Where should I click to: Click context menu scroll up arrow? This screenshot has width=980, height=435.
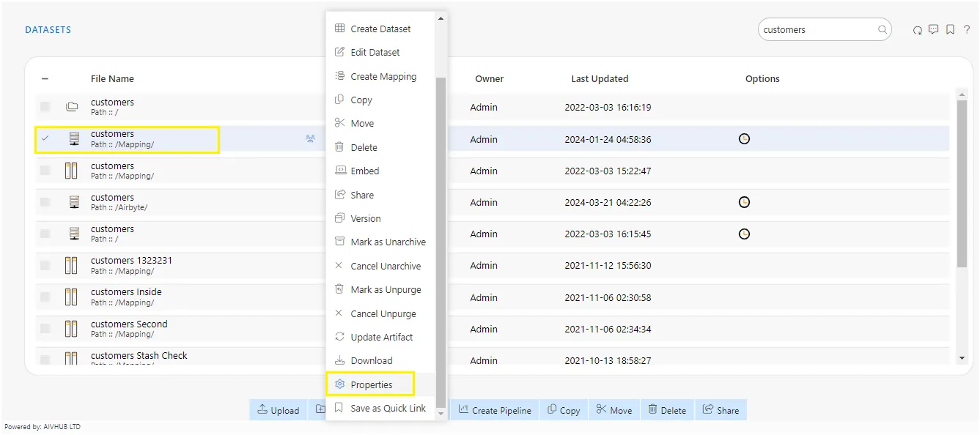(441, 18)
